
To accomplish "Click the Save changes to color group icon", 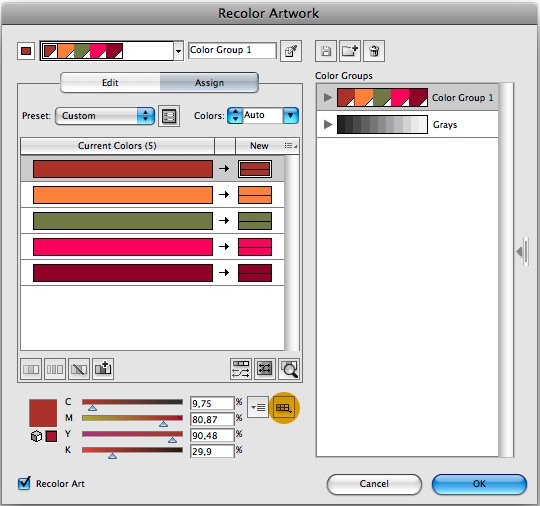I will pyautogui.click(x=325, y=51).
